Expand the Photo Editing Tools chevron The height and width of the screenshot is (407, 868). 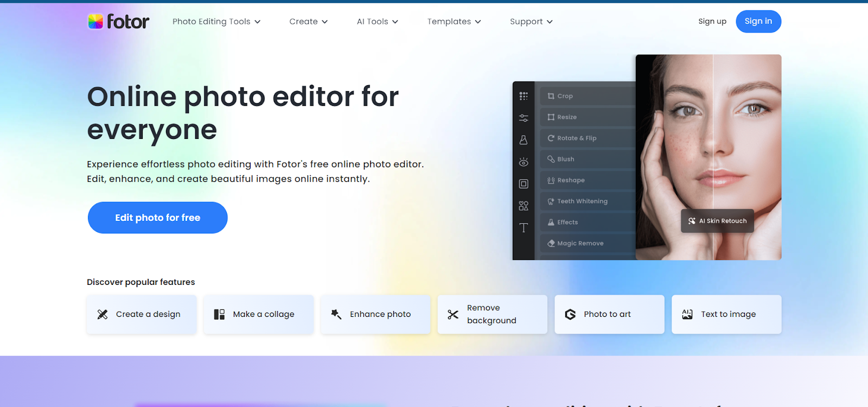click(258, 22)
